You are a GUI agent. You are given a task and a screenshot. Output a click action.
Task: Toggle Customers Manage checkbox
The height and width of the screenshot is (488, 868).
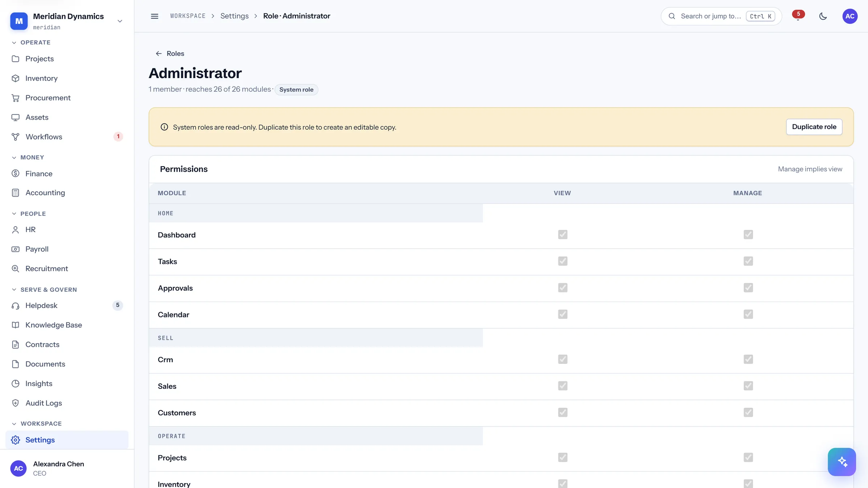click(748, 412)
